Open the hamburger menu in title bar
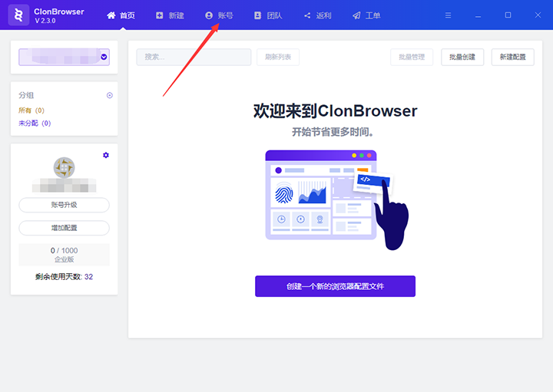This screenshot has width=553, height=392. (448, 15)
